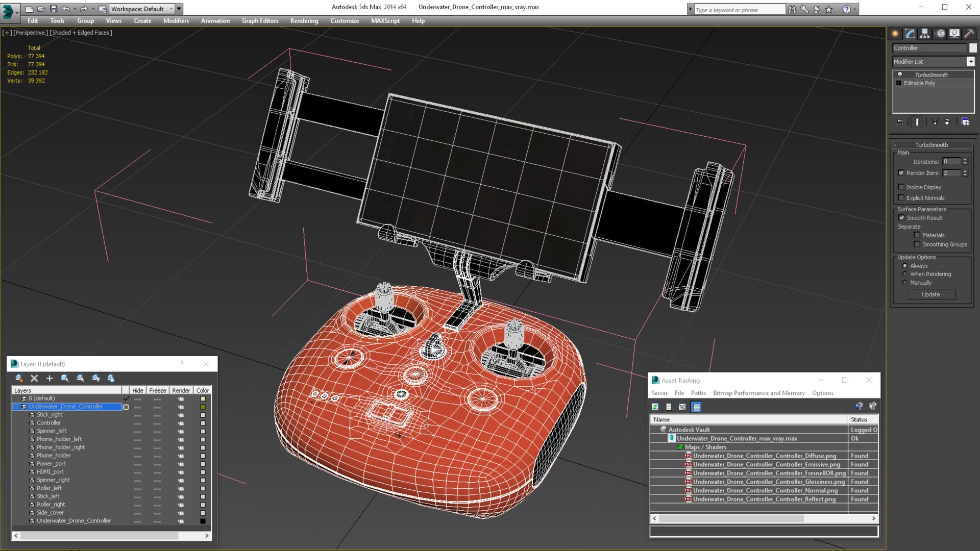Increase Iterations spinner value
Screen dimensions: 980x551
click(x=965, y=160)
